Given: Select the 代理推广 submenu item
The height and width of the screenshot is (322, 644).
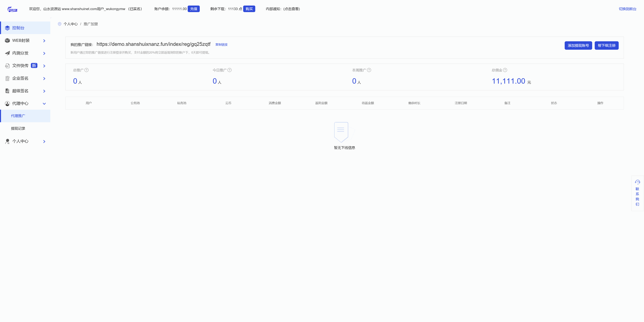Looking at the screenshot, I should [18, 116].
